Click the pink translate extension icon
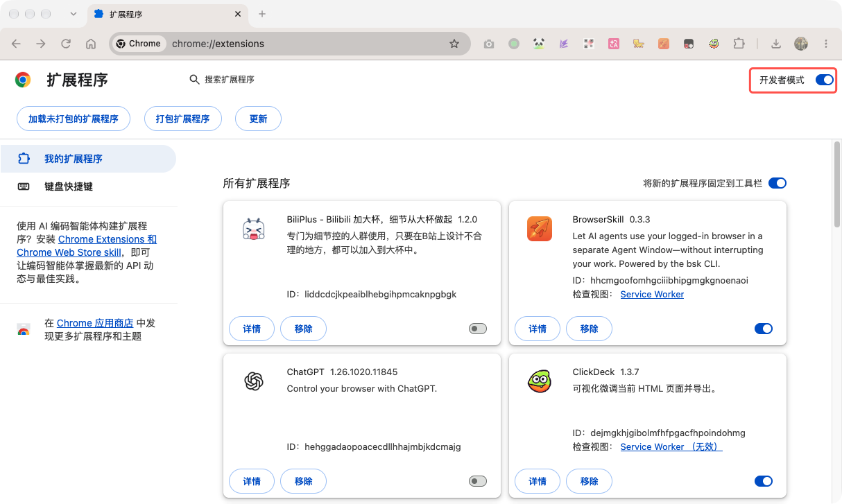The width and height of the screenshot is (842, 504). tap(614, 44)
